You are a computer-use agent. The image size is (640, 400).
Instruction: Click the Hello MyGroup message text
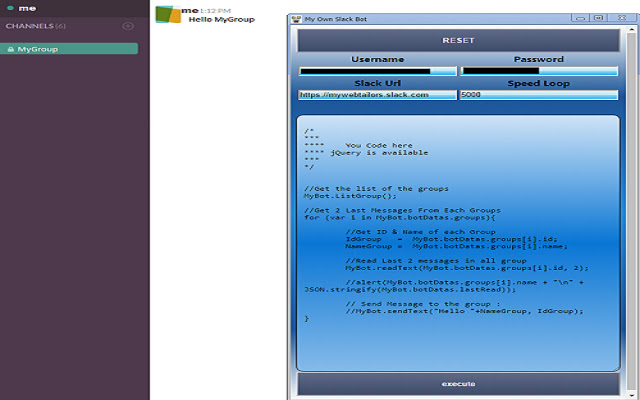[215, 20]
